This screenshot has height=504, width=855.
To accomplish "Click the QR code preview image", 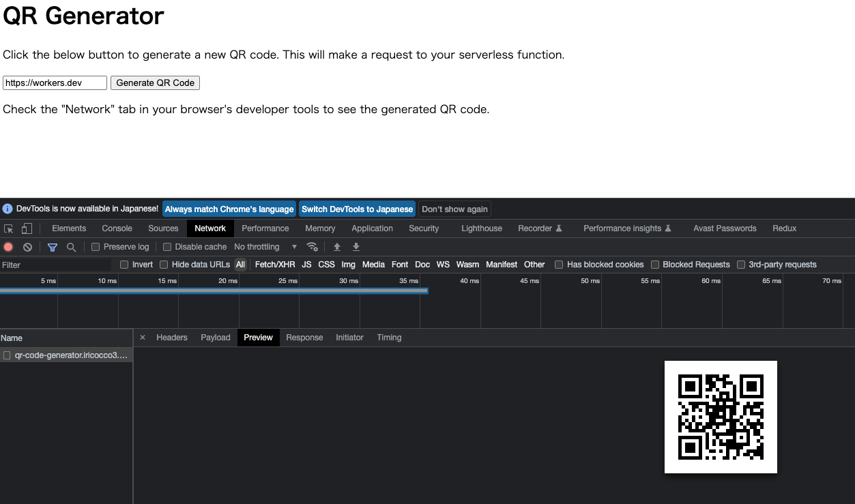I will (x=721, y=417).
